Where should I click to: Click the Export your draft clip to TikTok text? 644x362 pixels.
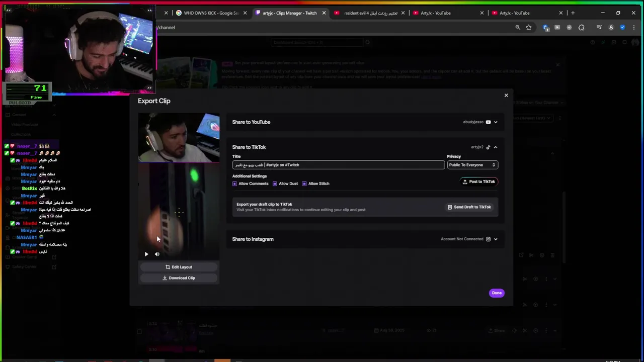tap(264, 205)
